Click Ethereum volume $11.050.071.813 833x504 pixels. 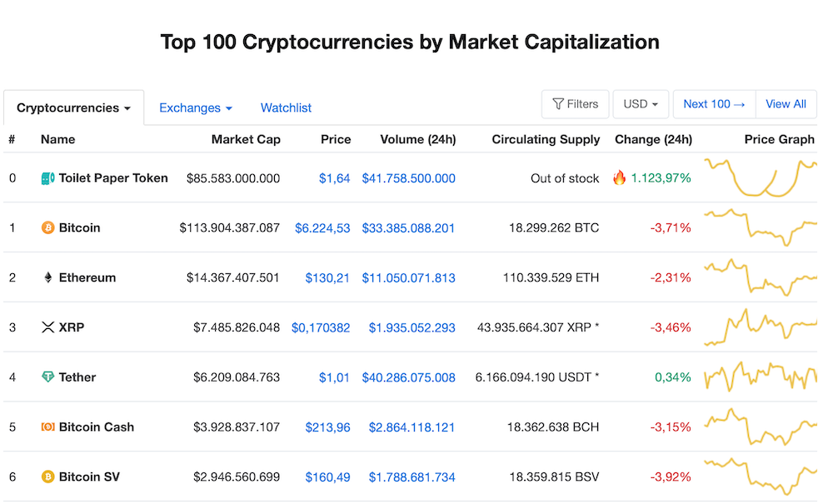(408, 277)
